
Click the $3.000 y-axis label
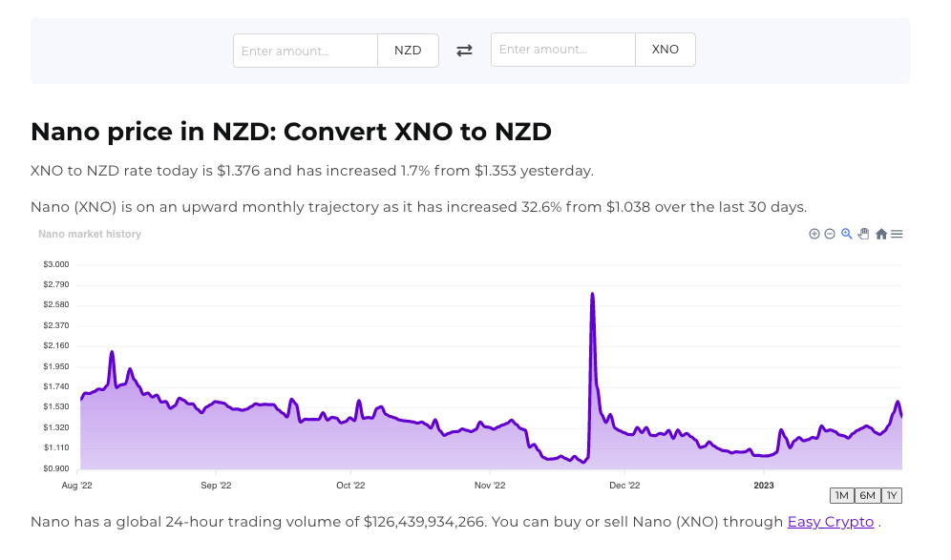[55, 264]
